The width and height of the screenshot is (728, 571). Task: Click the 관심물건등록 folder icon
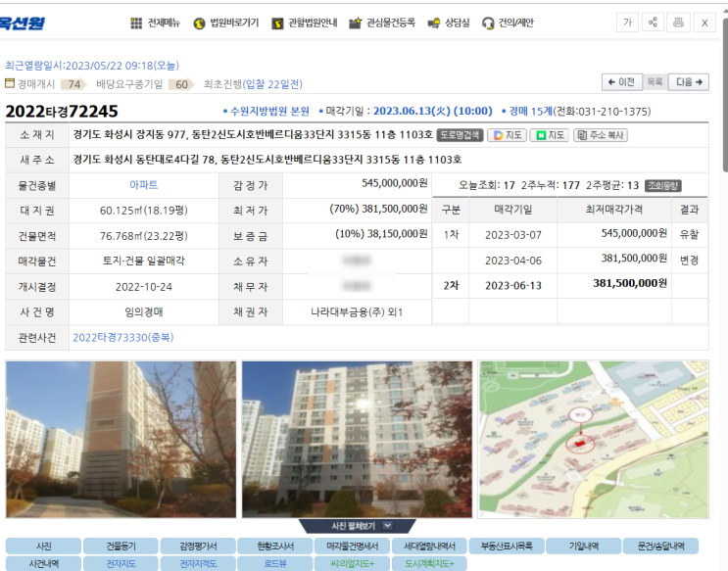(x=355, y=24)
